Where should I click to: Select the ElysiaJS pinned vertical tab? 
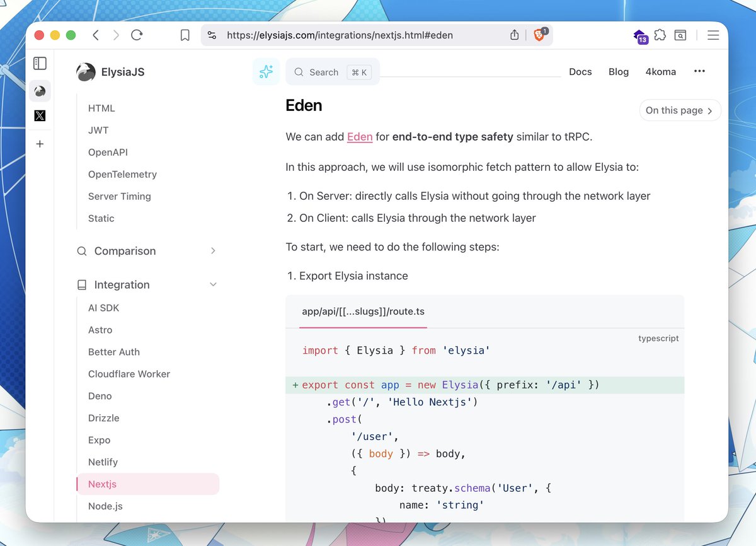pyautogui.click(x=40, y=91)
